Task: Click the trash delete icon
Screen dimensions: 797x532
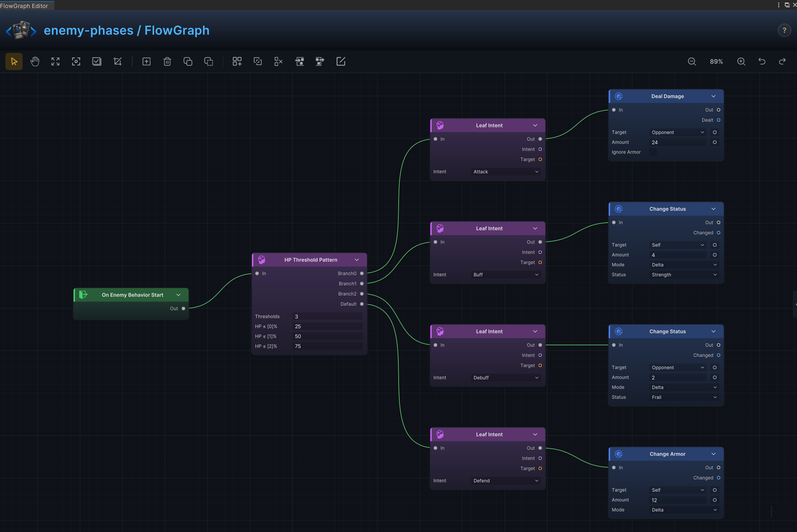Action: [167, 61]
